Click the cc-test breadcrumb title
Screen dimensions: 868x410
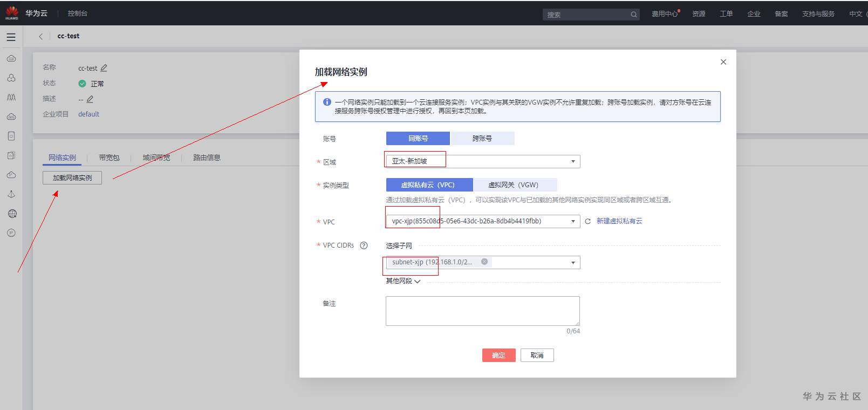coord(69,36)
